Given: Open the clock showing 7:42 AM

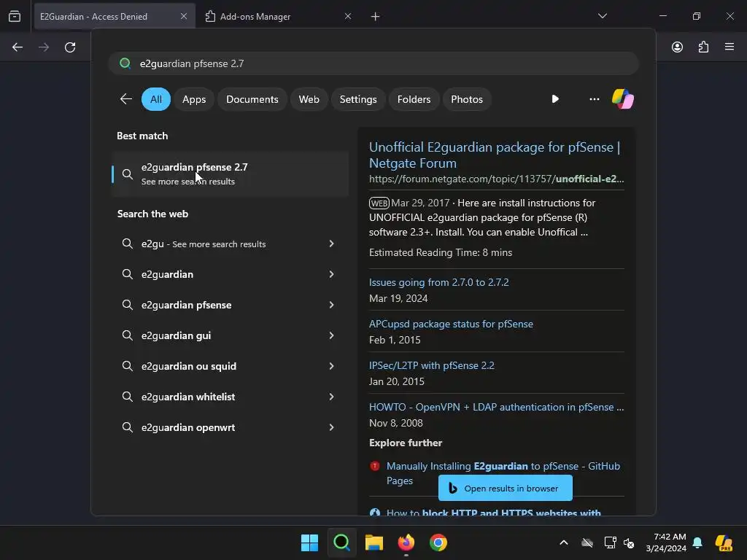Looking at the screenshot, I should coord(666,542).
